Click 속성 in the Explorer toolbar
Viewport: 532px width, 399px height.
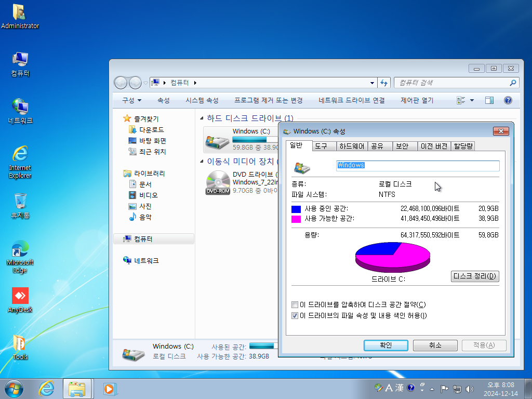click(164, 100)
